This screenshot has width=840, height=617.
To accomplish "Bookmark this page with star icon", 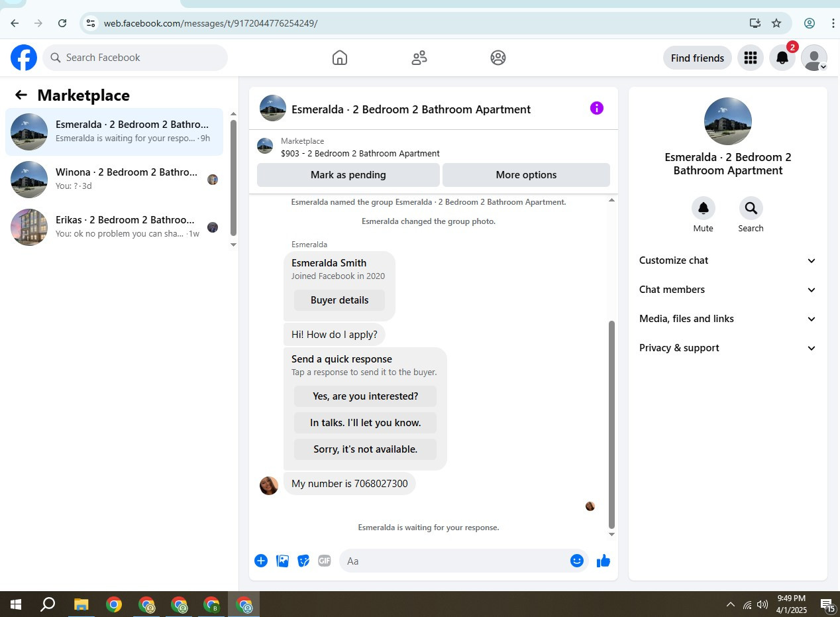I will pyautogui.click(x=776, y=23).
